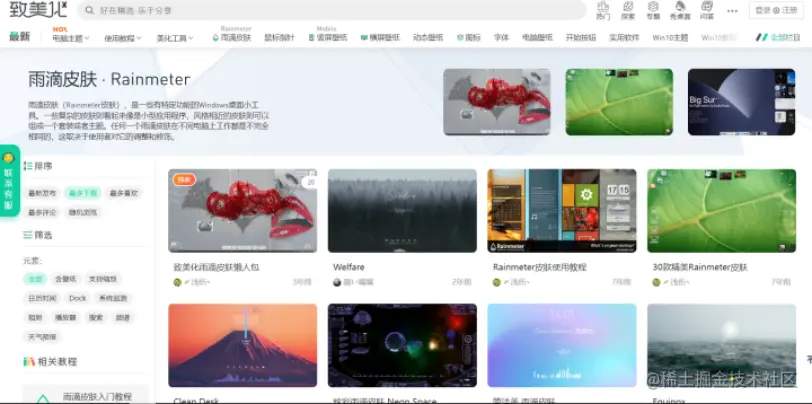Open the 联系客服 floating side tab
This screenshot has height=404, width=812.
click(x=9, y=181)
